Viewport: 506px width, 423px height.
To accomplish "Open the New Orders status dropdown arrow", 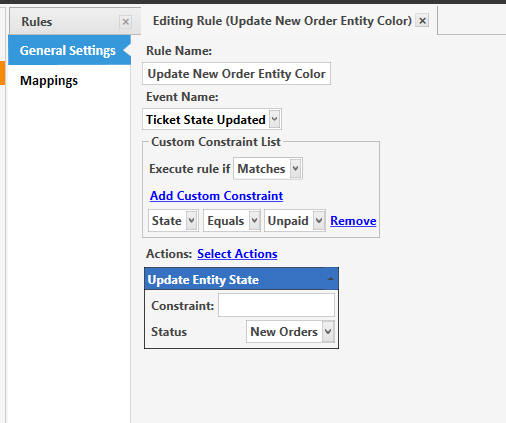I will coord(328,331).
